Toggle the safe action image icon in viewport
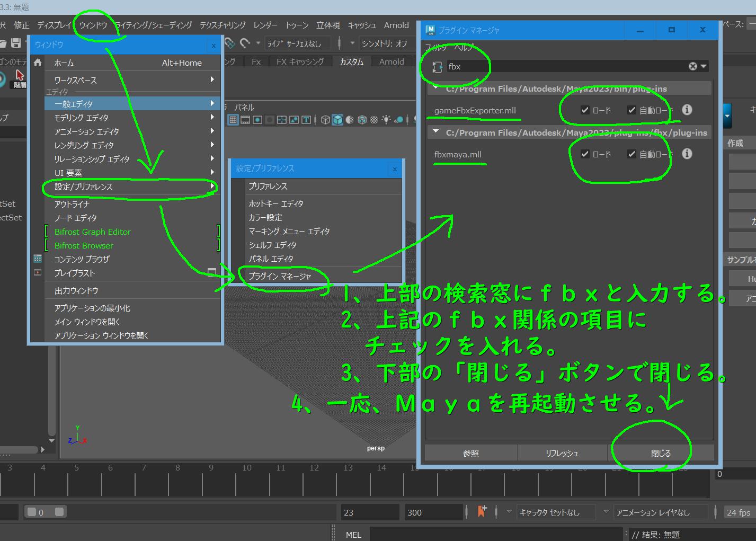Image resolution: width=756 pixels, height=541 pixels. (x=294, y=120)
